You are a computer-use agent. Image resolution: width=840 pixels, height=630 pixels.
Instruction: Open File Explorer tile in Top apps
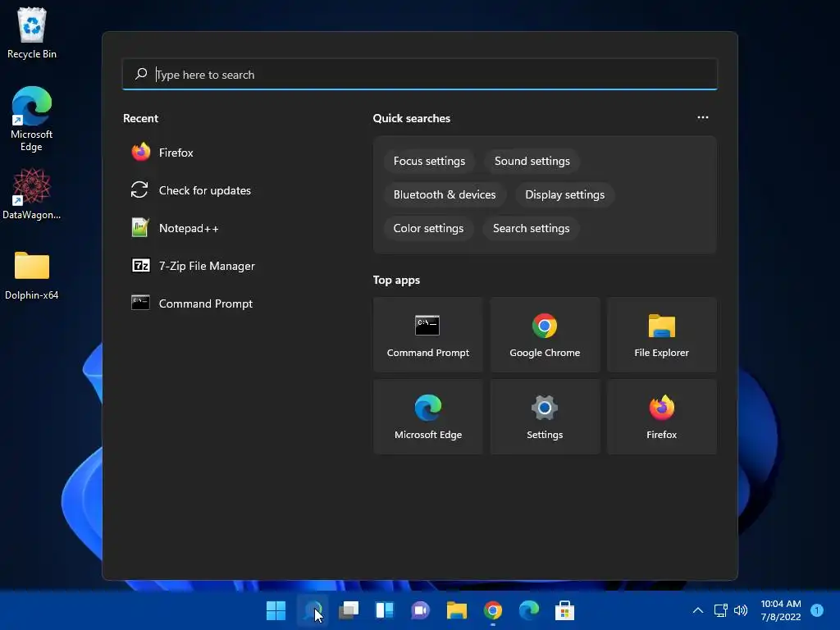coord(662,335)
